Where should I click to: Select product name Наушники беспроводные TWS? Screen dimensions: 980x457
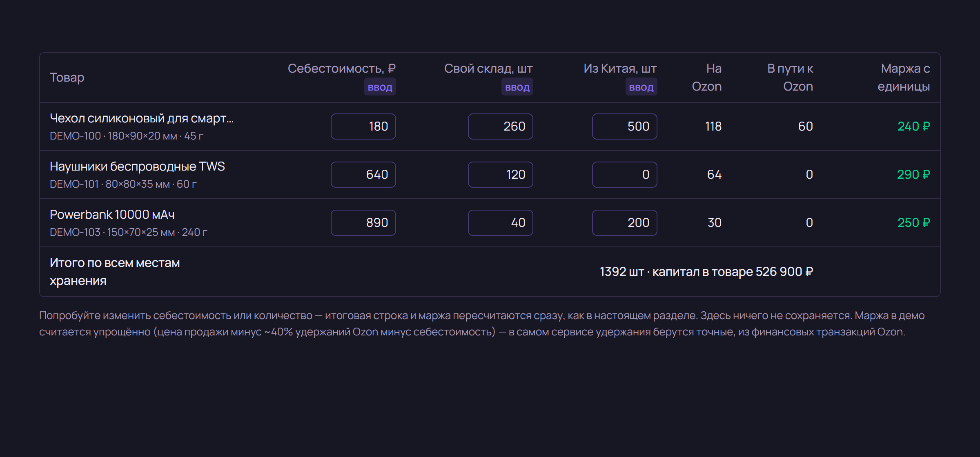coord(137,166)
